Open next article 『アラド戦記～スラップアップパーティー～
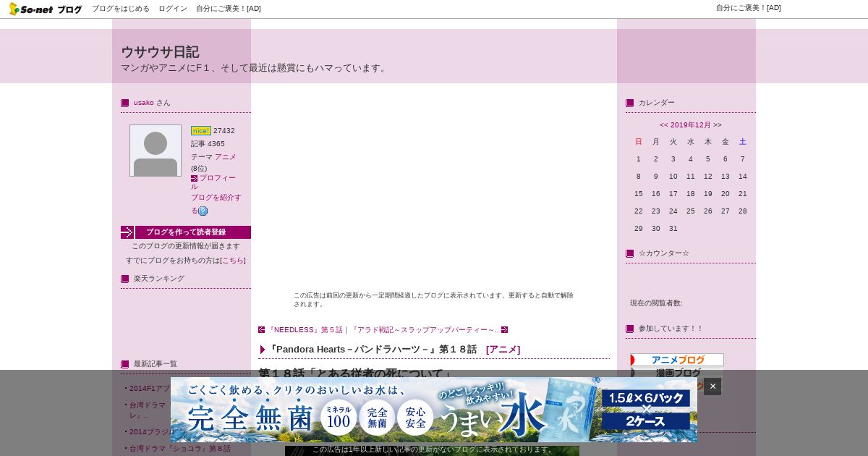Viewport: 868px width, 456px height. click(426, 330)
